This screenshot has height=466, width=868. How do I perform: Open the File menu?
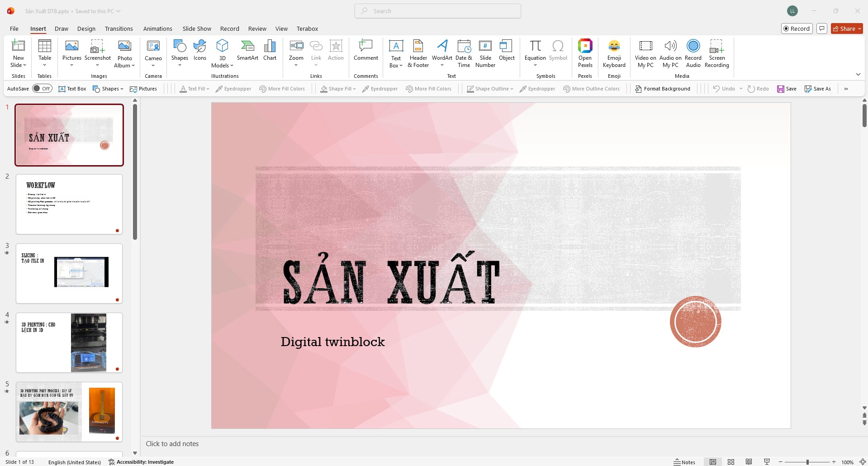click(14, 29)
